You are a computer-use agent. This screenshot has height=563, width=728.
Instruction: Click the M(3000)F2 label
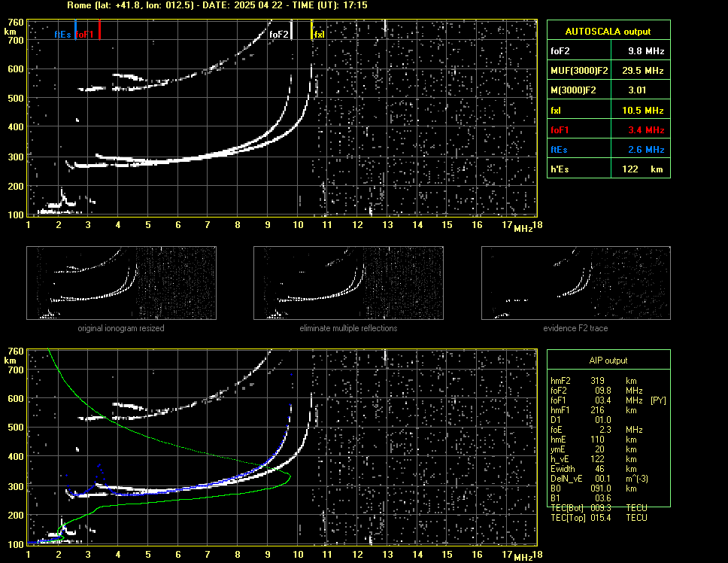point(573,90)
